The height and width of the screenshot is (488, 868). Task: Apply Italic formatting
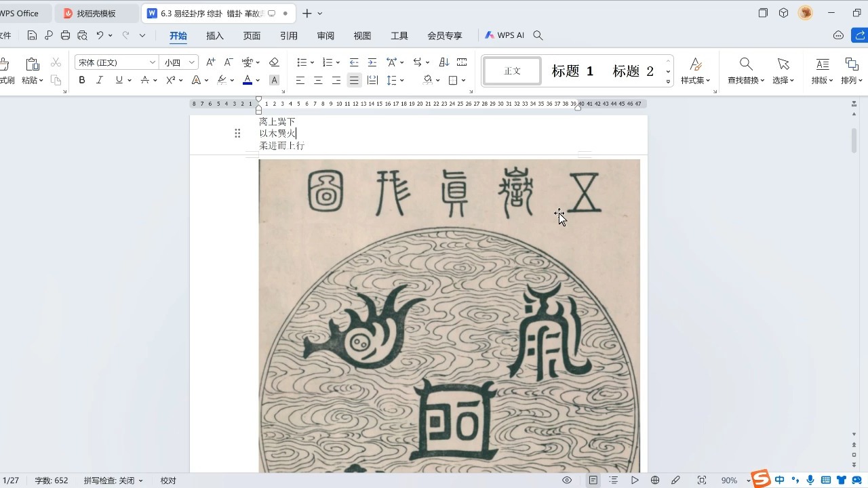point(100,80)
